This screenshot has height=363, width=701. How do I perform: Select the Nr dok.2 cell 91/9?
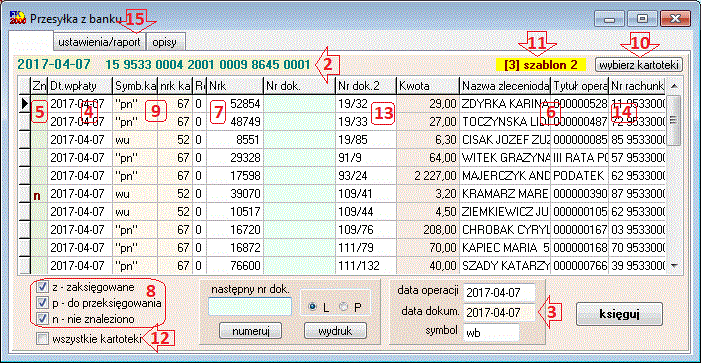(366, 158)
